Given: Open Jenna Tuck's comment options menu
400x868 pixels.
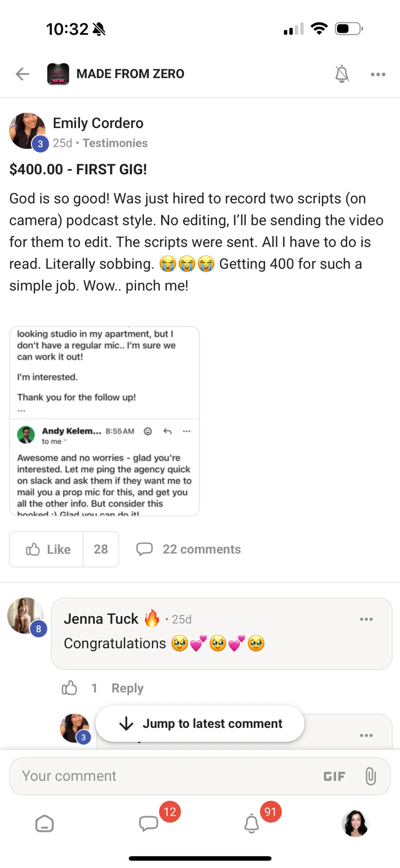Looking at the screenshot, I should coord(366,619).
